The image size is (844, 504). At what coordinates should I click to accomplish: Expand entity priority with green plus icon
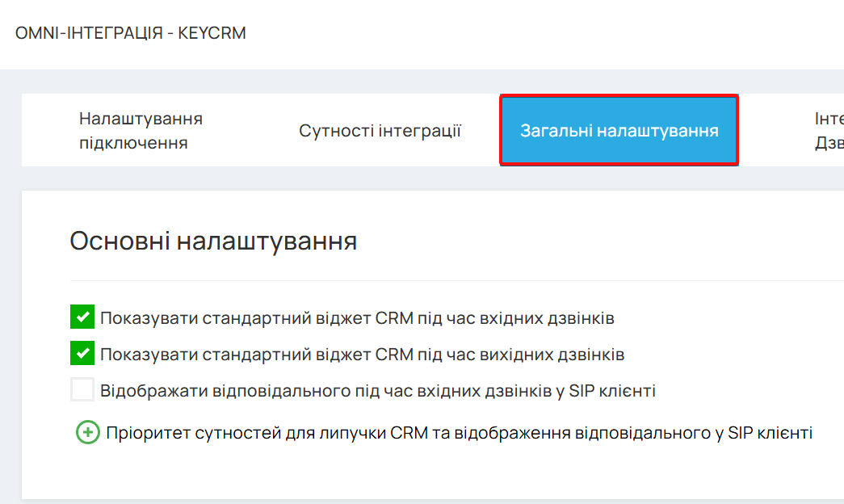pos(88,432)
